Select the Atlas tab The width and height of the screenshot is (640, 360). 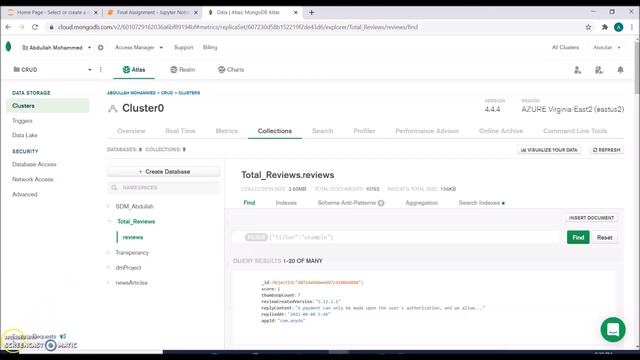[134, 70]
